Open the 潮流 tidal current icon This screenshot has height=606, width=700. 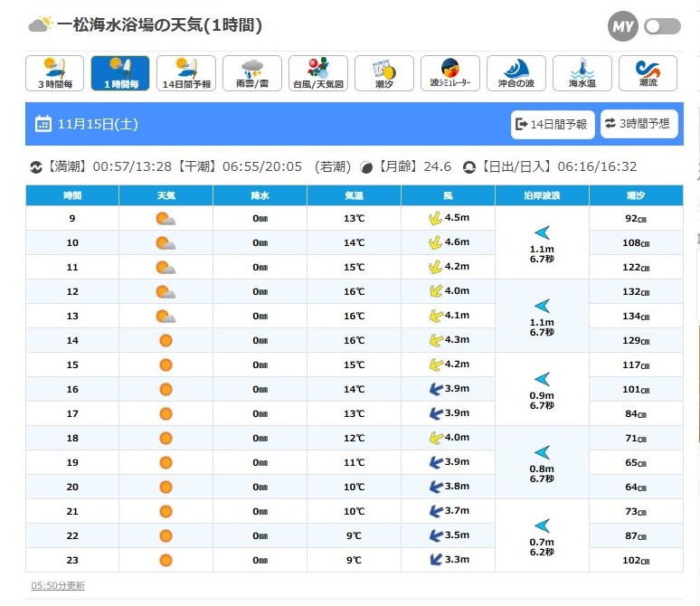[x=648, y=73]
